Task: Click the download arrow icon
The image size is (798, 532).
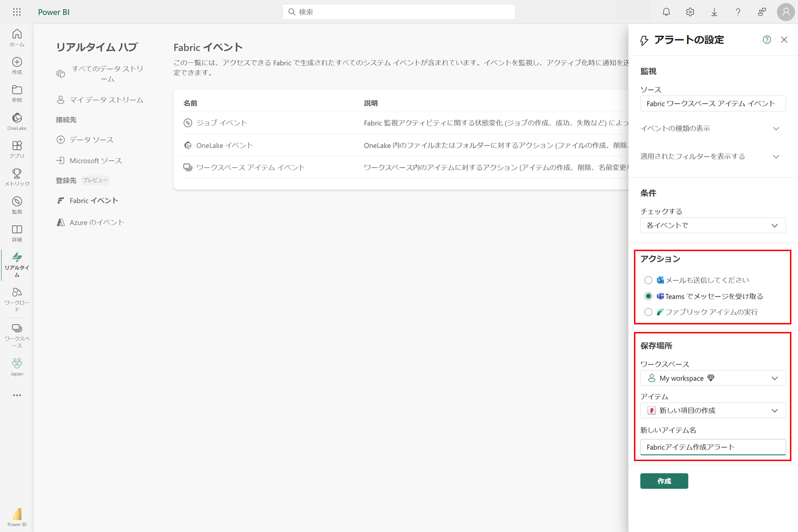Action: pyautogui.click(x=714, y=12)
